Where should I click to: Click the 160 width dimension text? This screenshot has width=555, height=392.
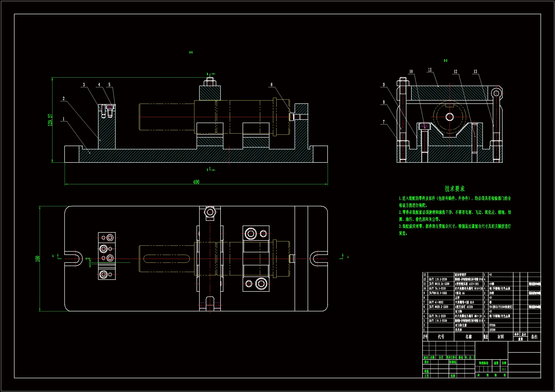(38, 259)
